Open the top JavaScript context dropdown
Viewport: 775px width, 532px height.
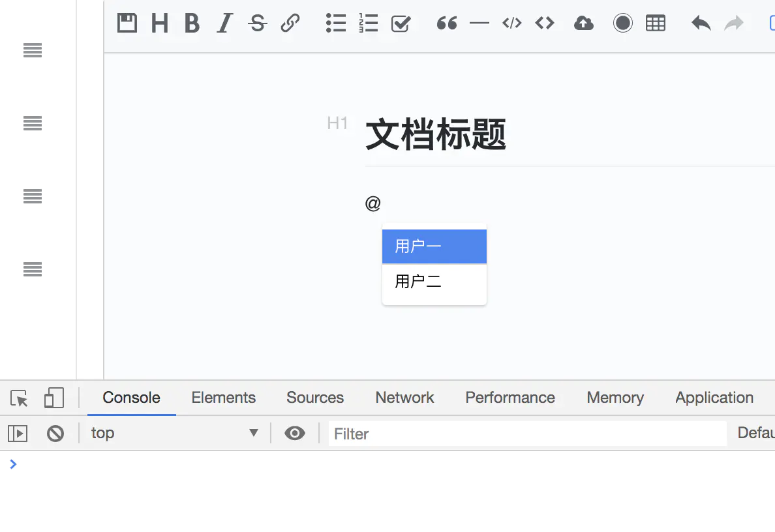pyautogui.click(x=174, y=434)
